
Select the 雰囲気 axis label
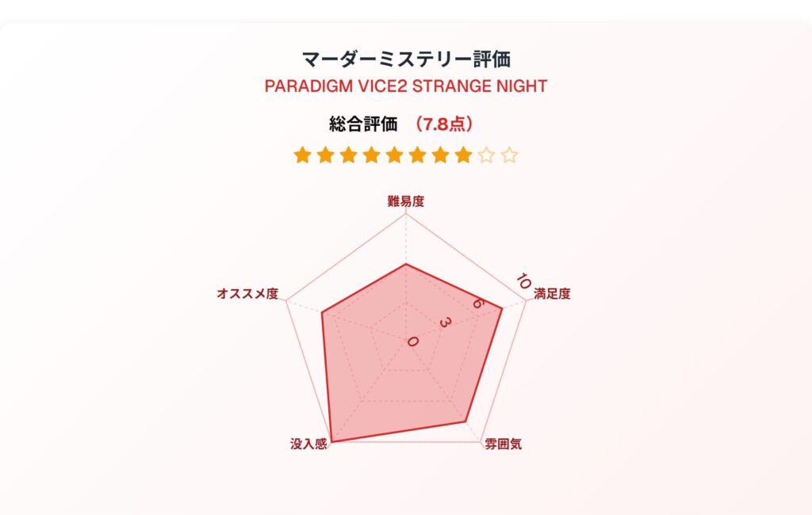pos(503,444)
